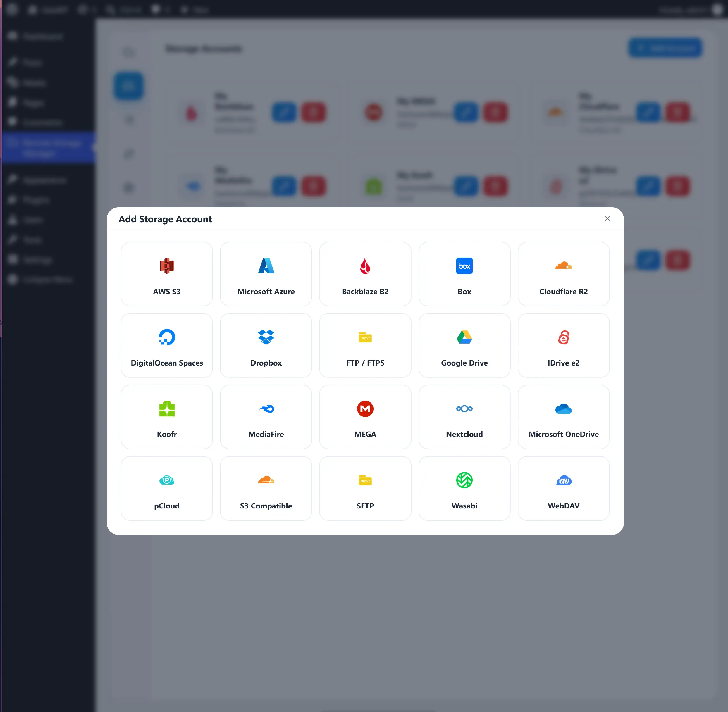
Task: Choose the AWS S3 storage provider
Action: 167,274
